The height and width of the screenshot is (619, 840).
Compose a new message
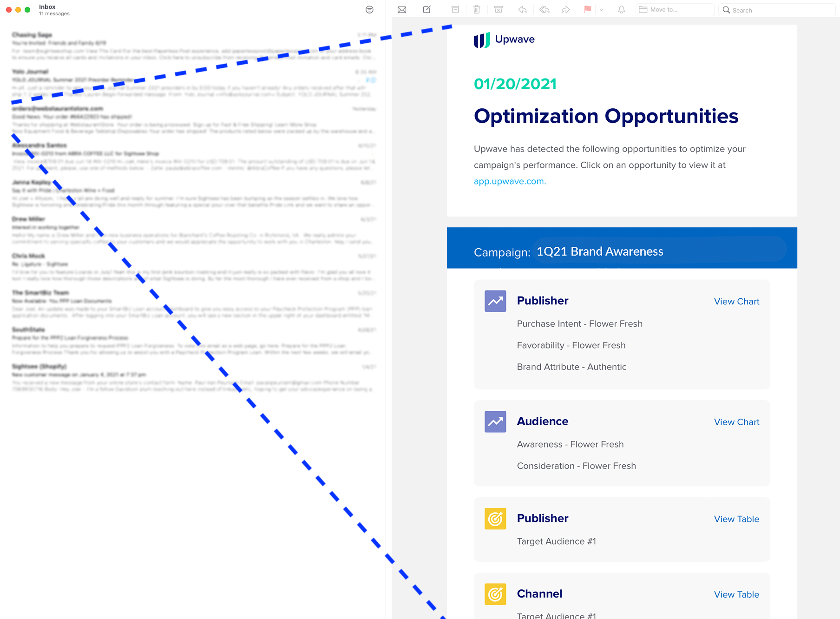tap(427, 9)
